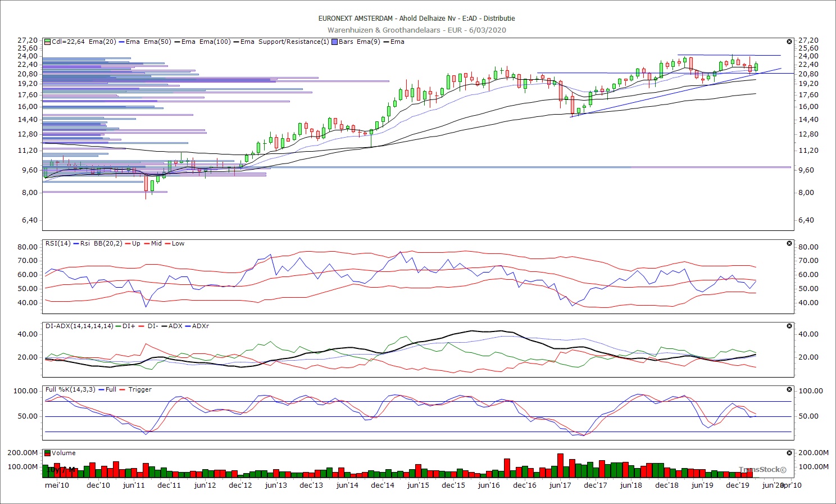Click the jun'15 date label
The image size is (836, 504).
418,485
